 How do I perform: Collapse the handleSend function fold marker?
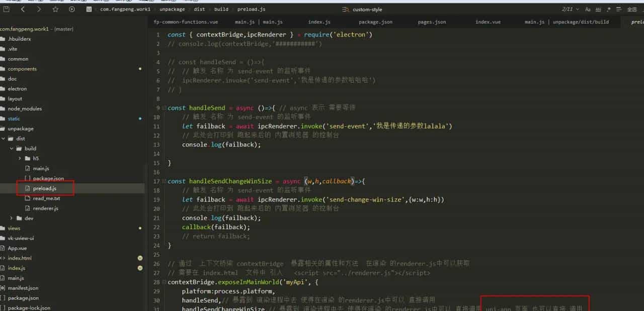(164, 108)
